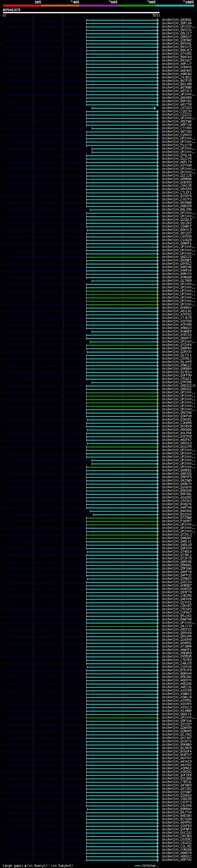Viewport: 197px width, 868px height.
Task: Click the UniRef100_A9HGY9 label
Action: 176,853
